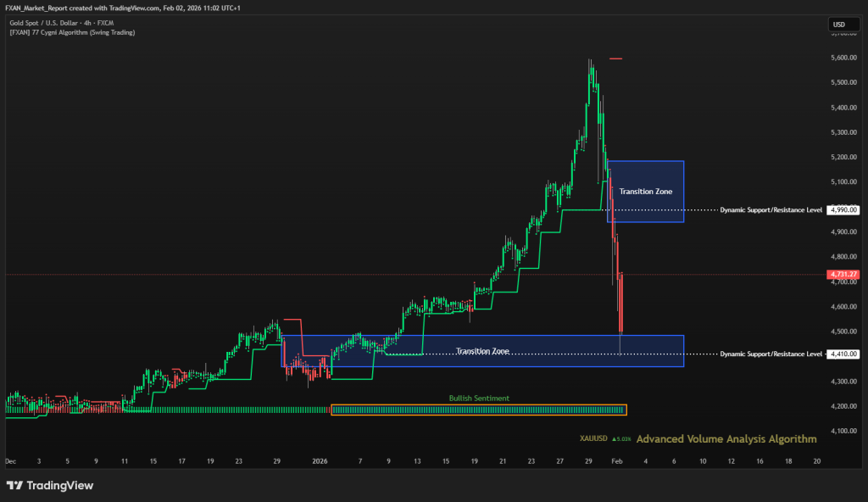Image resolution: width=868 pixels, height=502 pixels.
Task: Open the 77 Cygni Algorithm indicator legend
Action: (72, 32)
